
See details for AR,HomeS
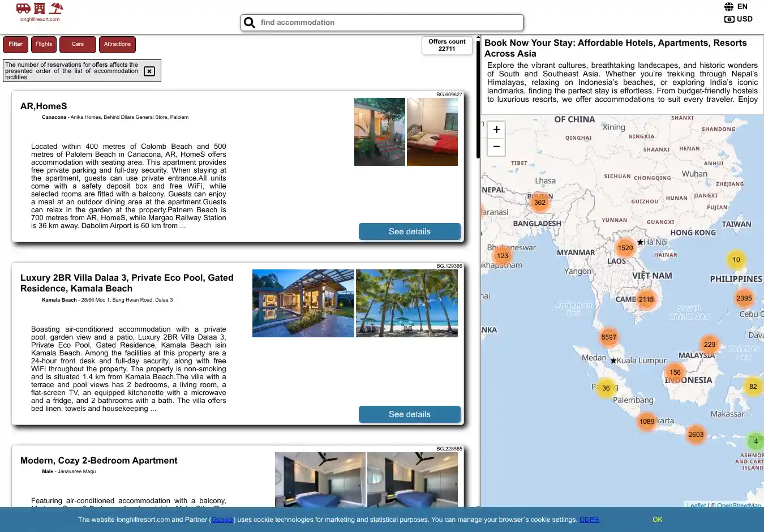409,231
